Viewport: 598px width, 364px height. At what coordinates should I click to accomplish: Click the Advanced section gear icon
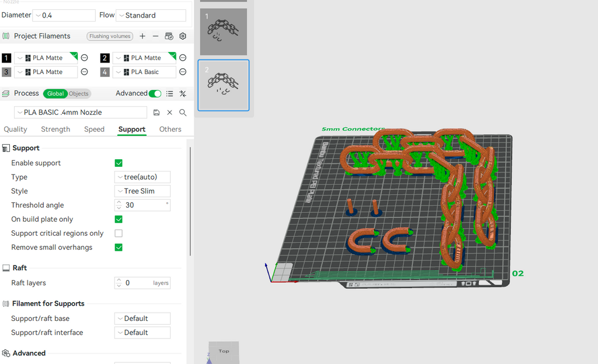[x=6, y=353]
